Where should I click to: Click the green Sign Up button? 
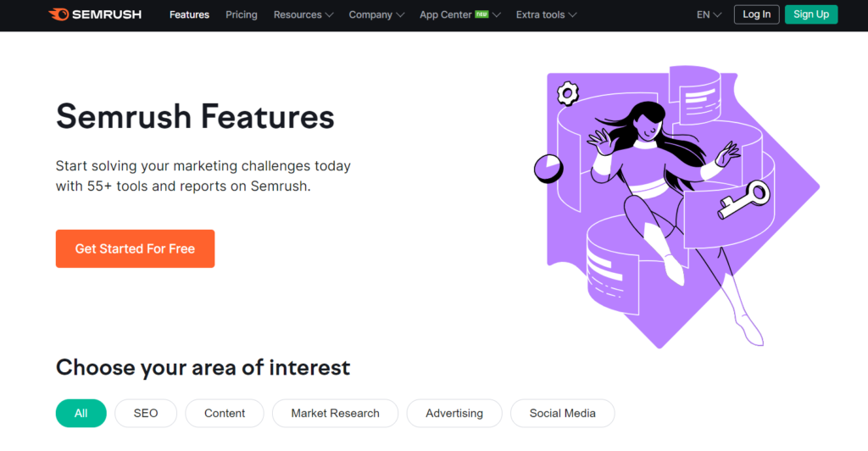(810, 14)
